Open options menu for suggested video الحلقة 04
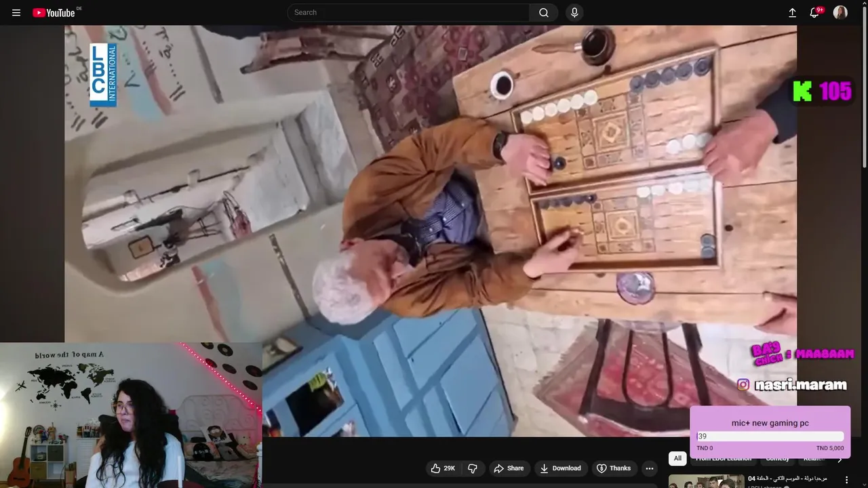 click(x=846, y=480)
